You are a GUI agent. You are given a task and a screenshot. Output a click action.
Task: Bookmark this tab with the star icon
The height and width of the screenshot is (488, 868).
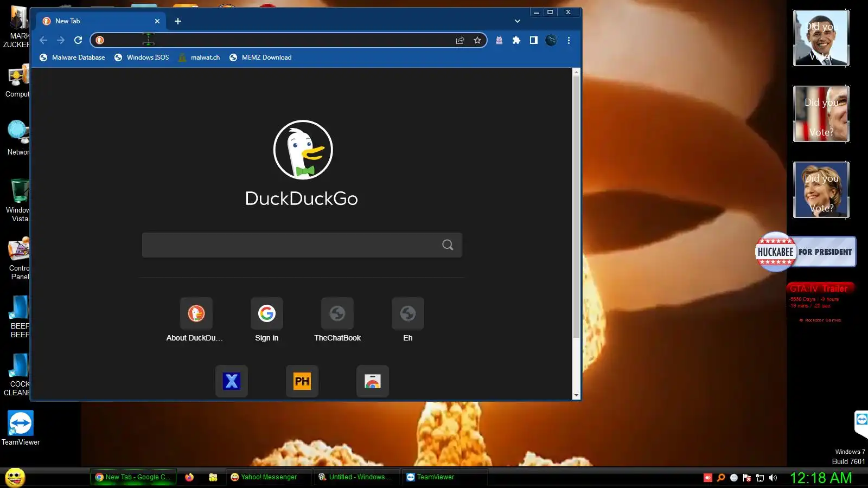(x=477, y=40)
